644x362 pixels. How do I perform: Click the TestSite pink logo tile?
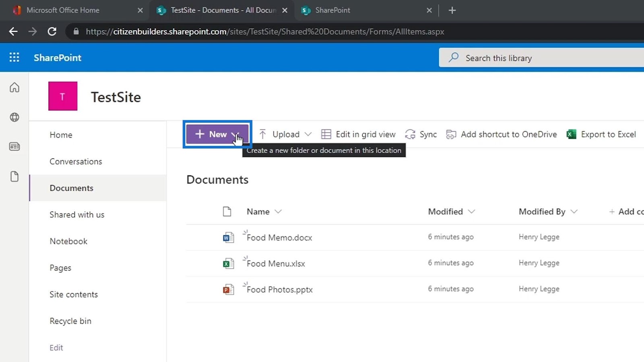pyautogui.click(x=63, y=96)
